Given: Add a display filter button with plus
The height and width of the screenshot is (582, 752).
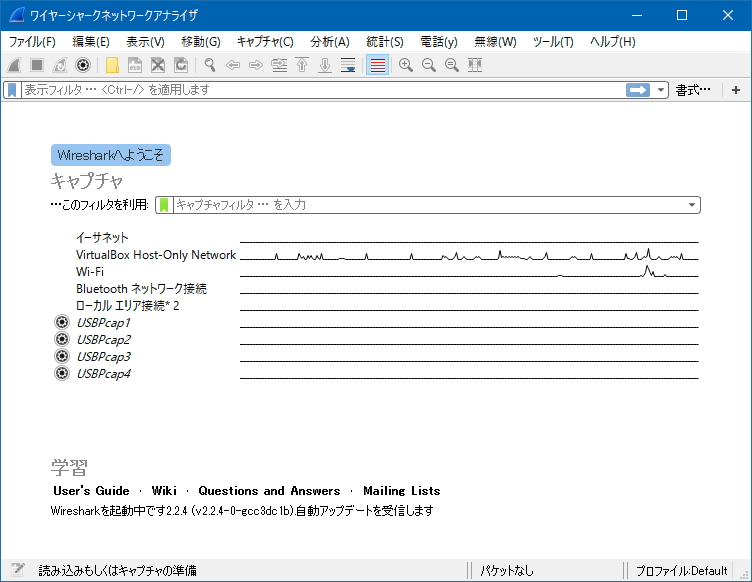Looking at the screenshot, I should pos(736,90).
